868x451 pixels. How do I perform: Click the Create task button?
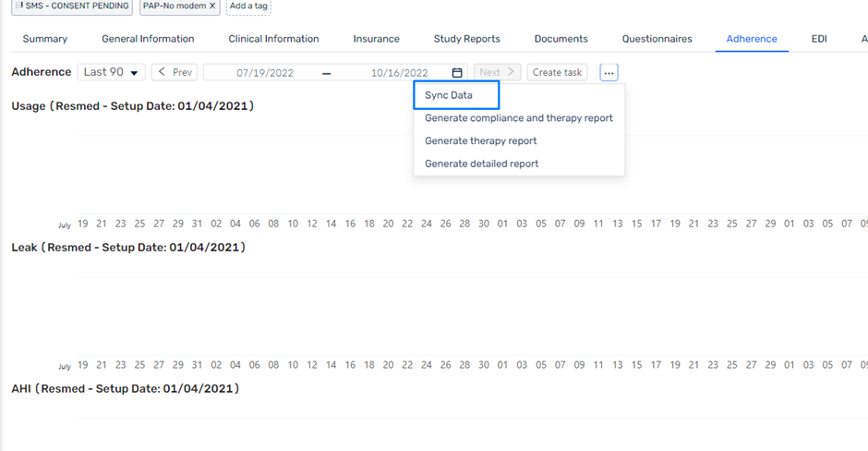[558, 72]
